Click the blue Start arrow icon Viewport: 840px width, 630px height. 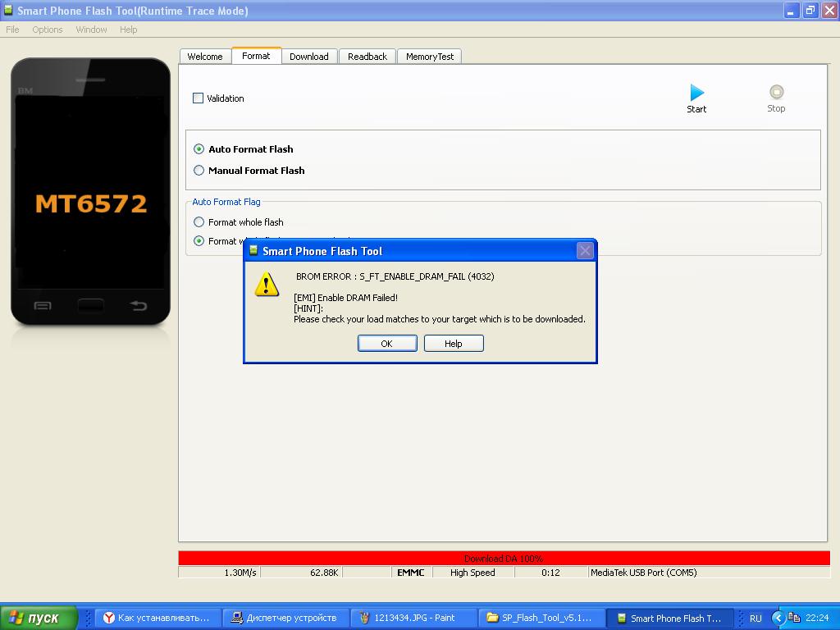coord(696,93)
